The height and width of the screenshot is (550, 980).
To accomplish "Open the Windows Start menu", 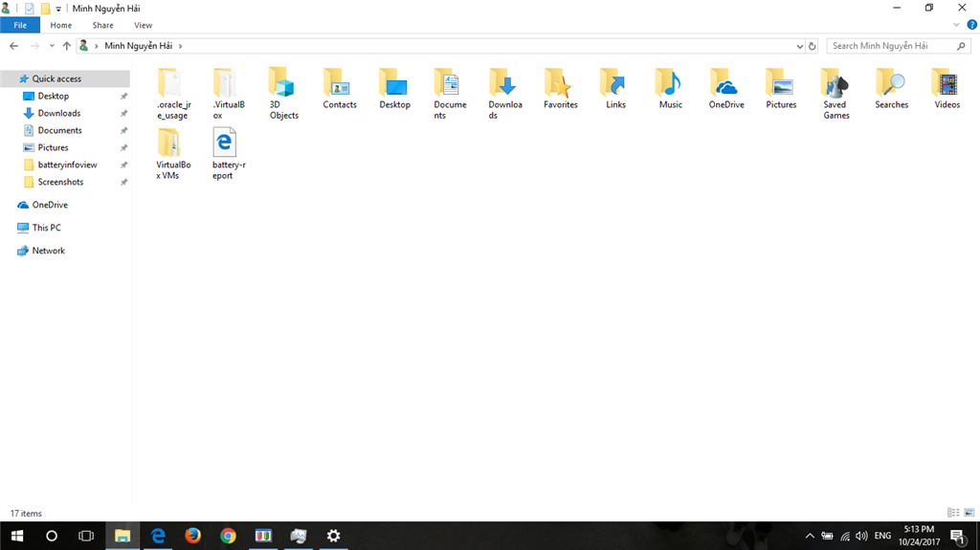I will [x=17, y=536].
